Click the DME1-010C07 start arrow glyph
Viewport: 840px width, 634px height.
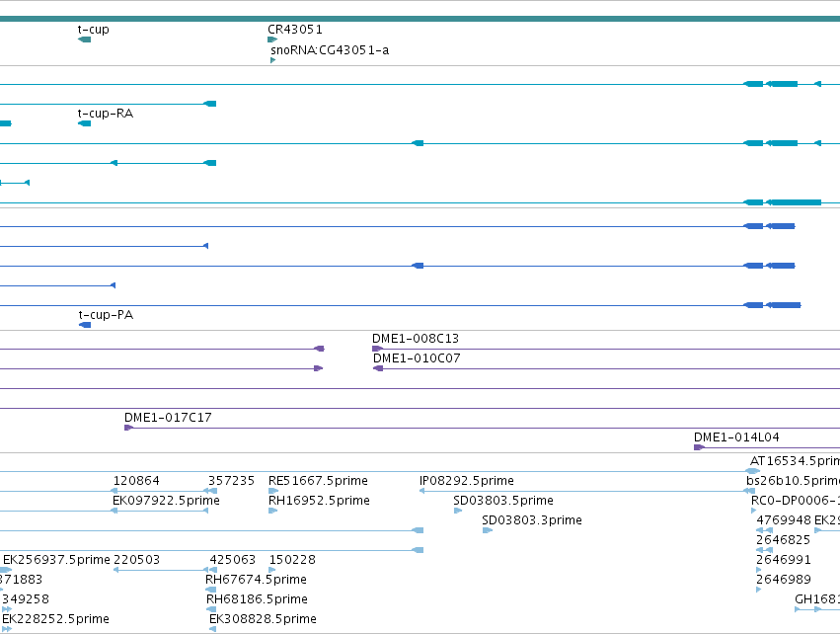(x=378, y=368)
